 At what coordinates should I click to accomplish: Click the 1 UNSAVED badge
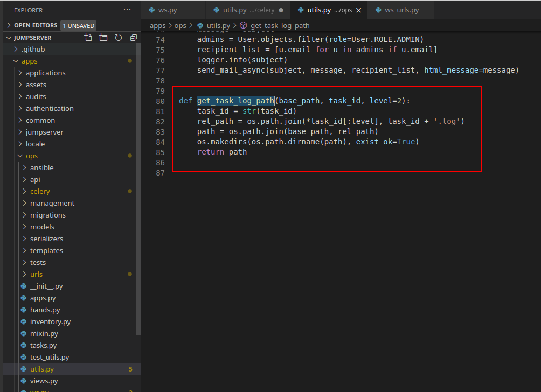pyautogui.click(x=78, y=25)
